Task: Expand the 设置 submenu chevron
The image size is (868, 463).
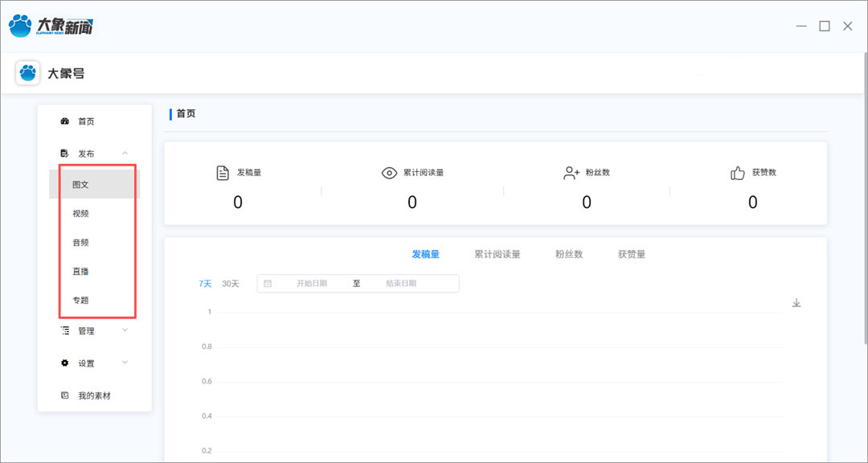Action: 125,363
